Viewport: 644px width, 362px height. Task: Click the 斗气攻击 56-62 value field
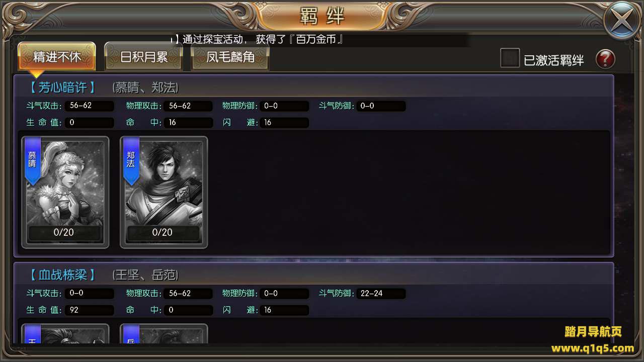point(89,106)
